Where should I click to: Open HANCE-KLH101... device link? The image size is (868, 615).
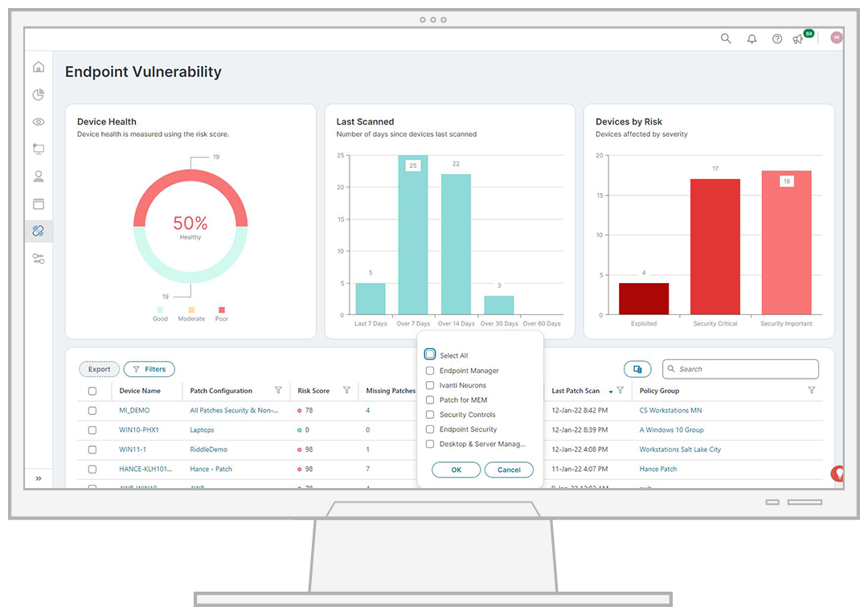[145, 469]
